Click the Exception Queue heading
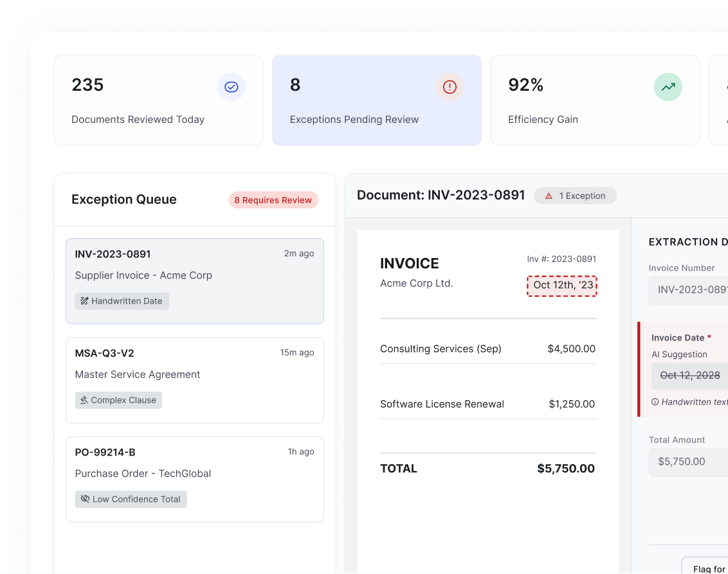The width and height of the screenshot is (728, 574). coord(124,199)
